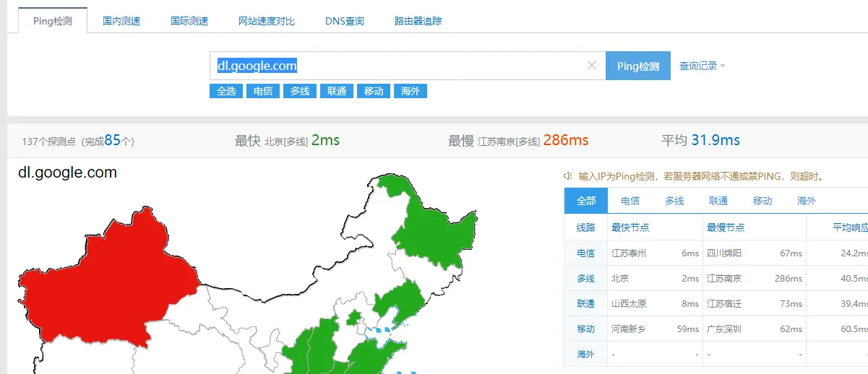Select the 多线 tab in results table
868x374 pixels.
tap(674, 201)
